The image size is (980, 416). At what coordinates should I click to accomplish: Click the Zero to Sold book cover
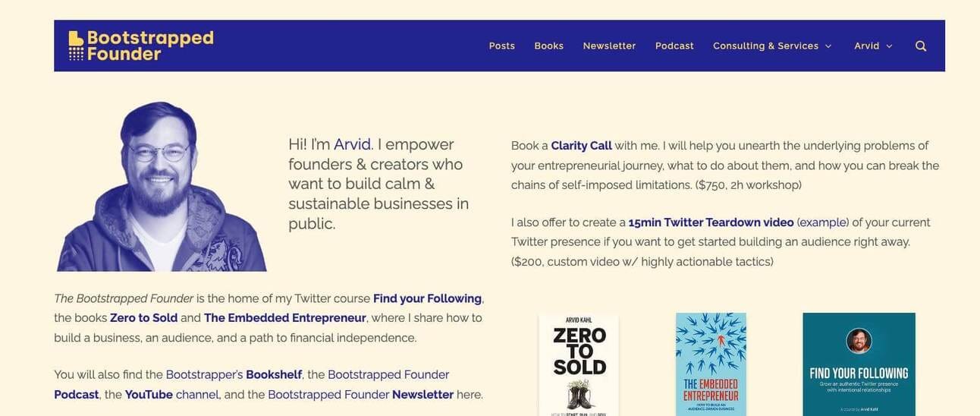(x=579, y=364)
